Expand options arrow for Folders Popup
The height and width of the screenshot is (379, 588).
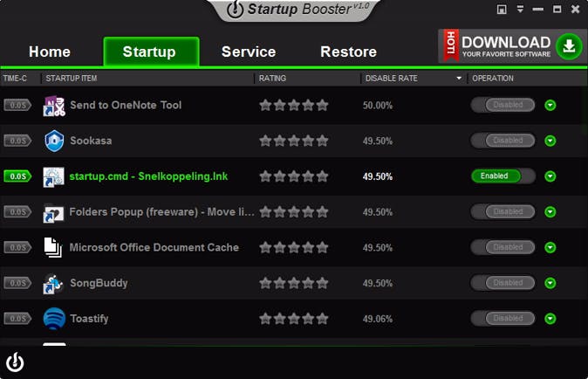[550, 212]
